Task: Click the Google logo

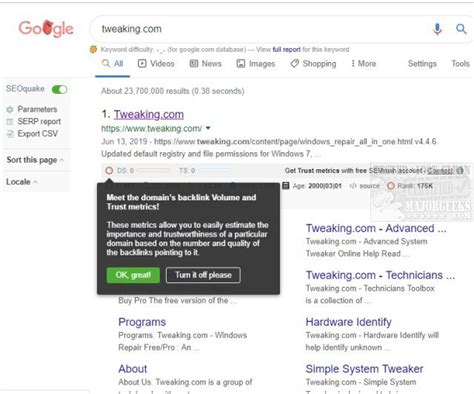Action: coord(46,28)
